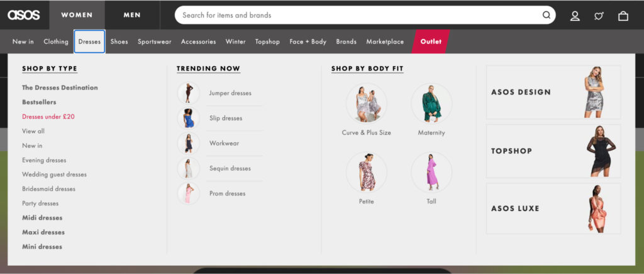Viewport: 644px width, 274px height.
Task: Open Dresses under £20 link
Action: (x=48, y=117)
